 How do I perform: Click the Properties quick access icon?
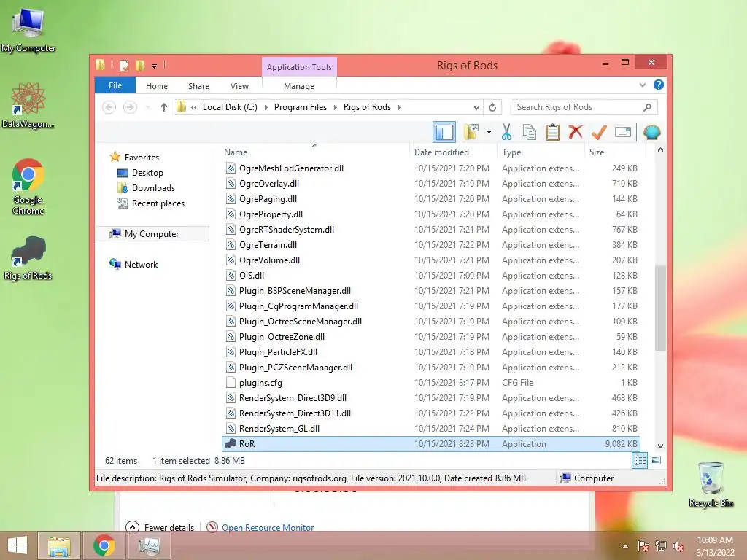124,65
